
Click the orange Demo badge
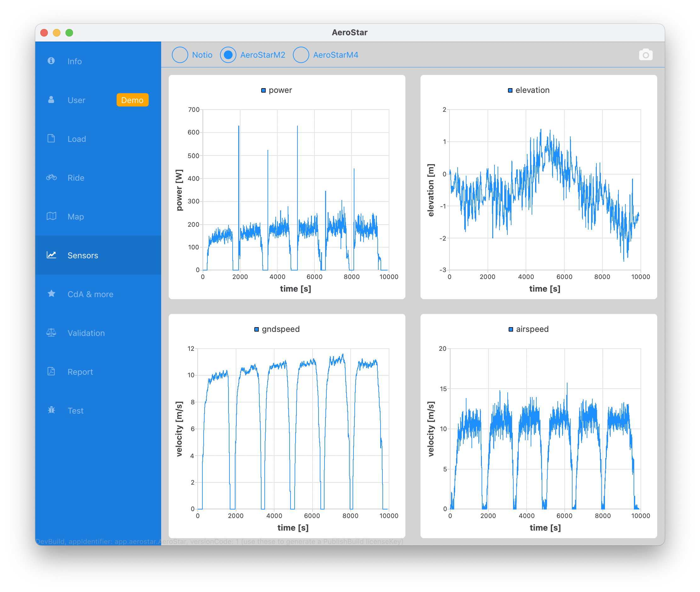click(132, 100)
